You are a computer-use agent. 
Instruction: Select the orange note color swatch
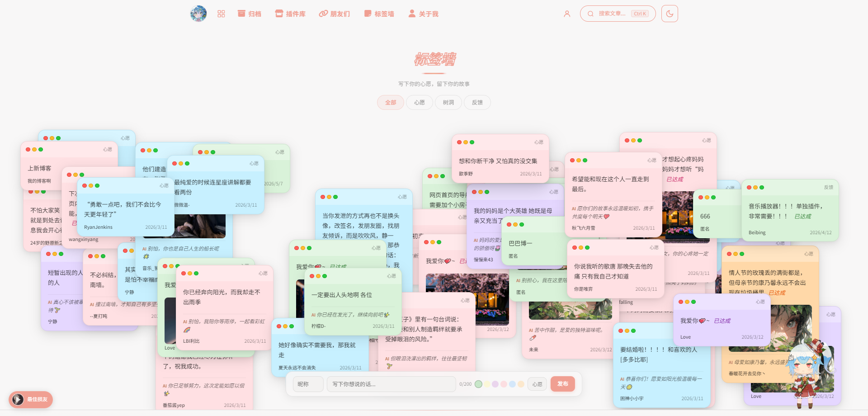click(521, 384)
